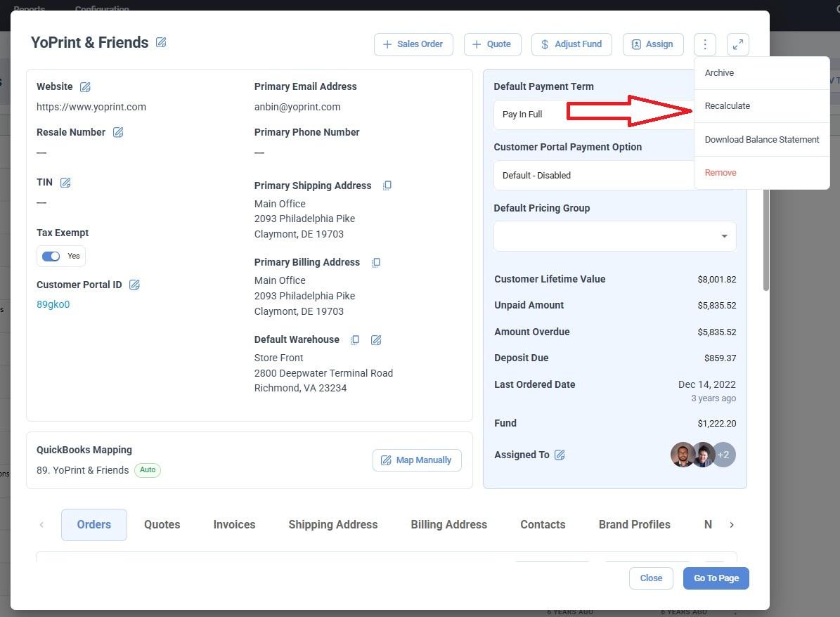Open customer portal link 89gko0
This screenshot has height=617, width=840.
(x=53, y=305)
